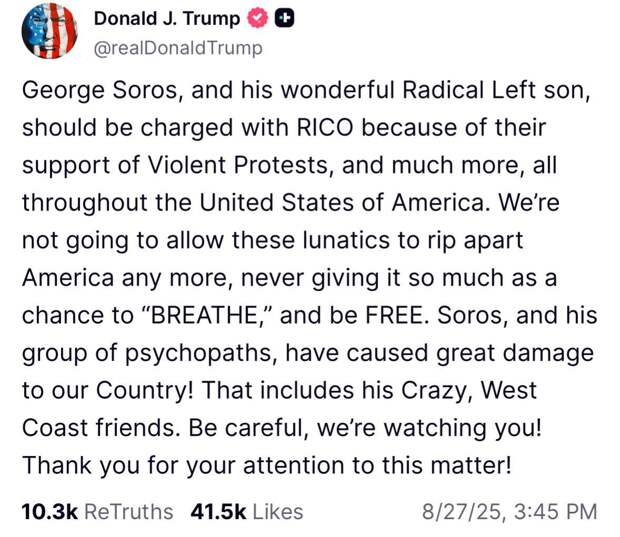Click the red verified checkmark badge

[258, 18]
